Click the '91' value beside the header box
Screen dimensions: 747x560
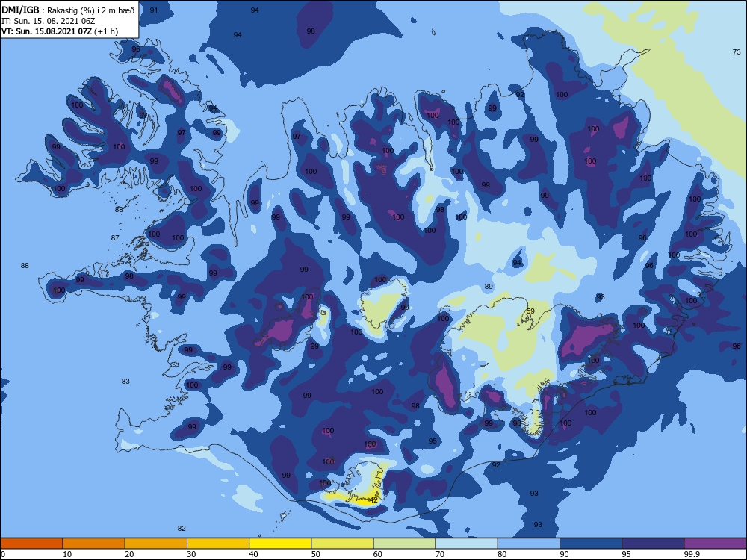(153, 10)
